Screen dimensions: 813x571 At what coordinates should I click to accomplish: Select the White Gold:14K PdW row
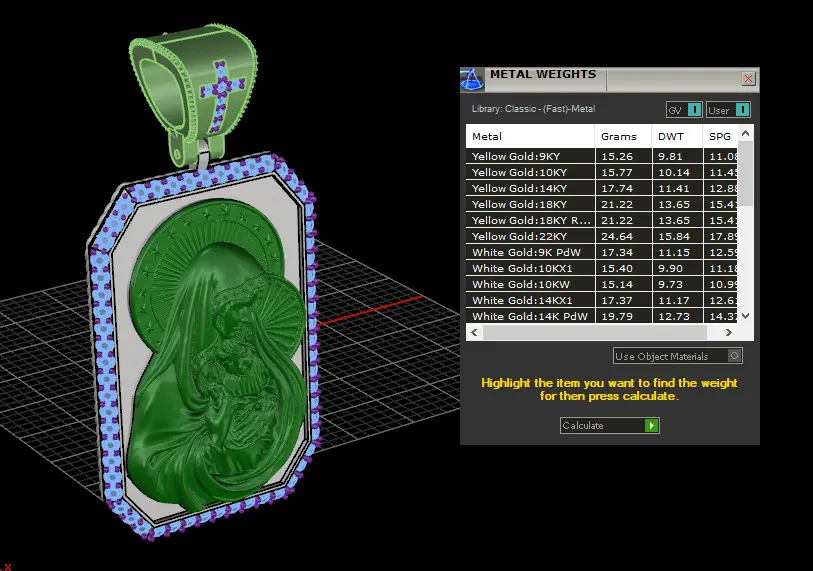coord(601,316)
